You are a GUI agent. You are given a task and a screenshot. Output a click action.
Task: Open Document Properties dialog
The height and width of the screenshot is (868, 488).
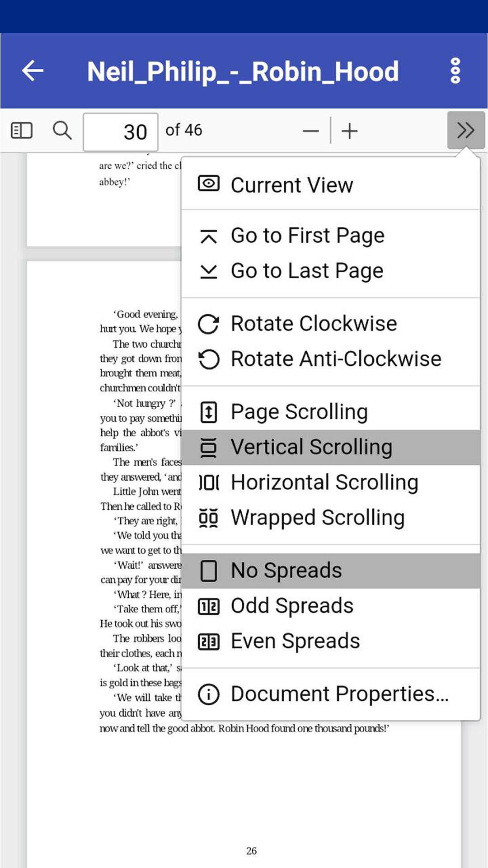tap(331, 694)
